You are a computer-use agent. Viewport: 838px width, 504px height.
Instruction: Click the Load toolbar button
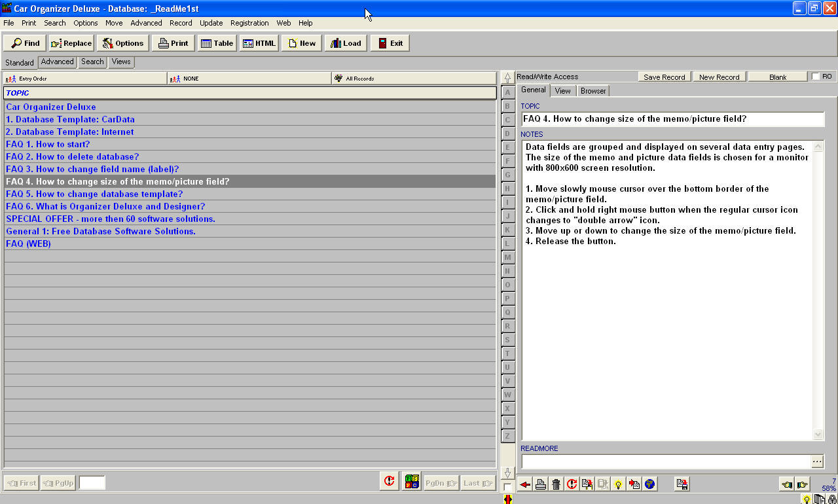(x=346, y=43)
